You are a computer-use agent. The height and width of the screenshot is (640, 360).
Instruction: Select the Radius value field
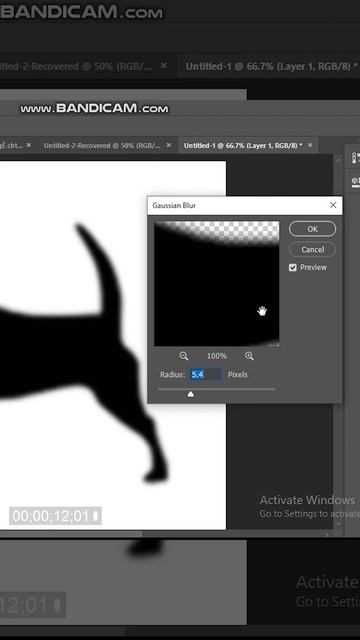click(x=206, y=374)
